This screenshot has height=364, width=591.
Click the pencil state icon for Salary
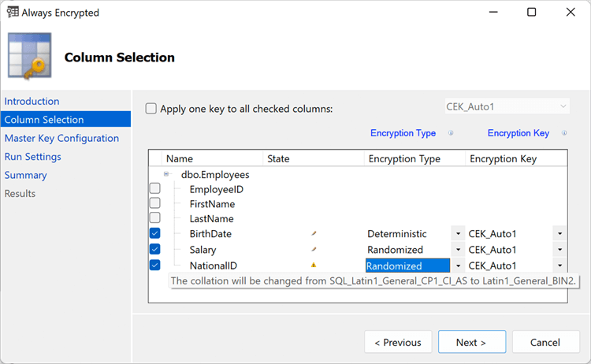(314, 250)
